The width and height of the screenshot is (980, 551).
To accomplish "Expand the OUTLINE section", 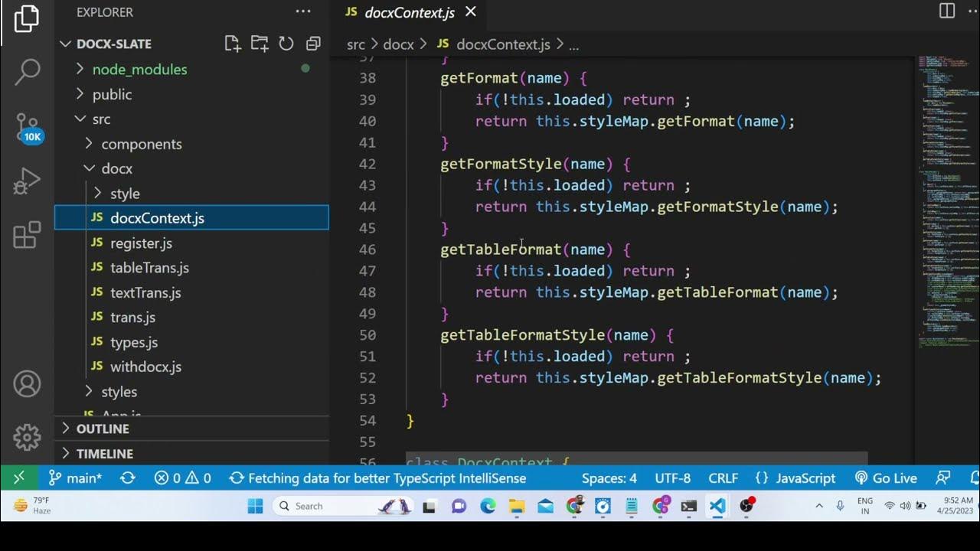I will (x=102, y=429).
